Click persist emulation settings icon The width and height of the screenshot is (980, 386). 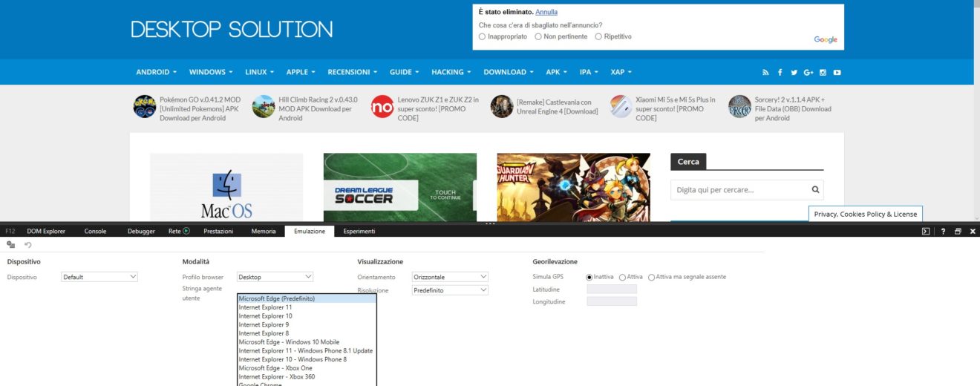click(11, 244)
